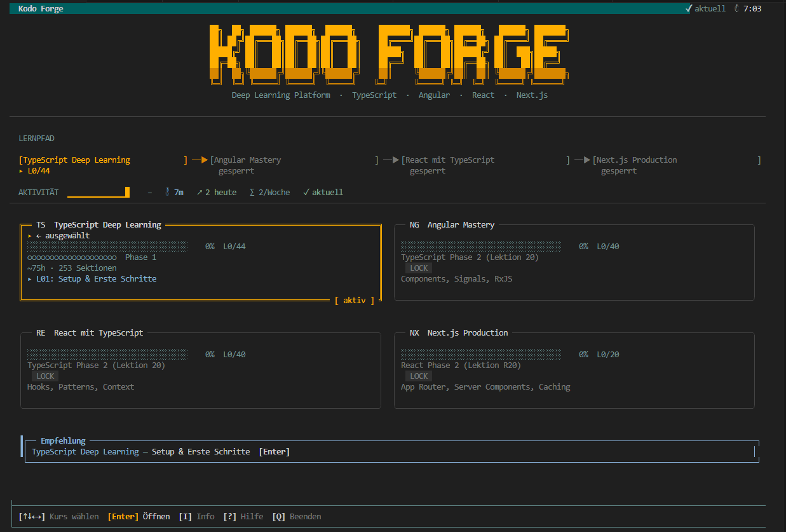
Task: Click 'Angular' in the banner subtitle
Action: (x=434, y=95)
